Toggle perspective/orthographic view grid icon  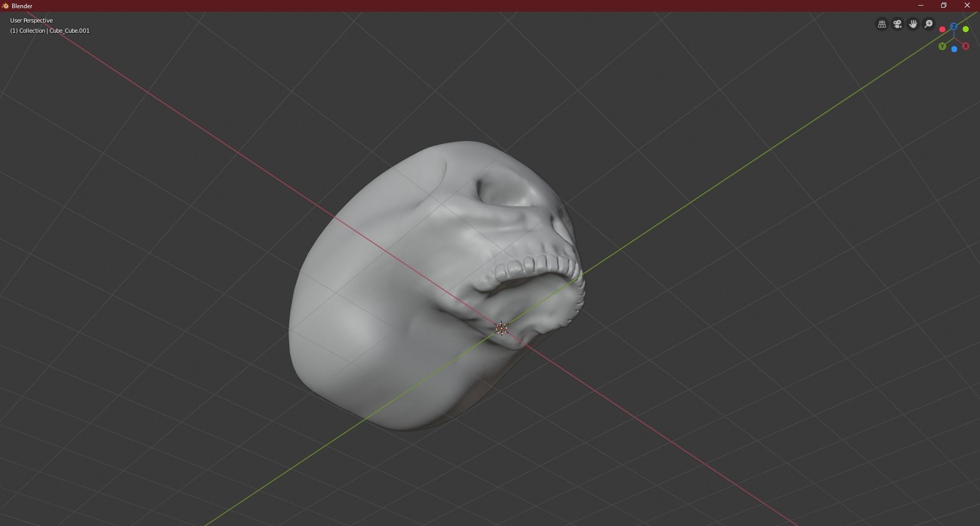[x=881, y=24]
